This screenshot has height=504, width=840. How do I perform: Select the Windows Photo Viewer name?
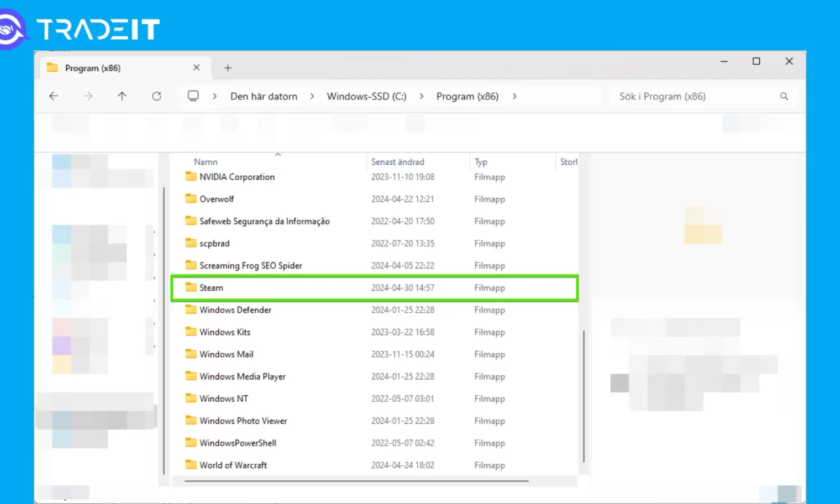(243, 421)
